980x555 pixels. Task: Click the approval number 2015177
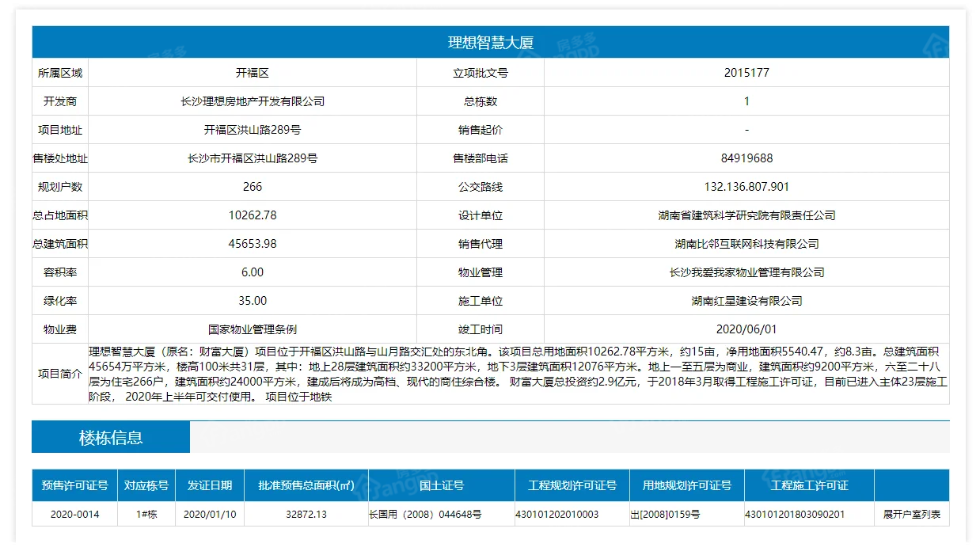pyautogui.click(x=746, y=73)
